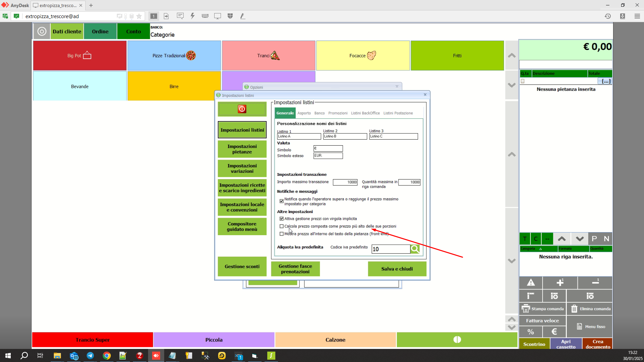Enable 'Mostra prezzo all'interno del tasto' checkbox
The image size is (644, 362).
pyautogui.click(x=282, y=234)
